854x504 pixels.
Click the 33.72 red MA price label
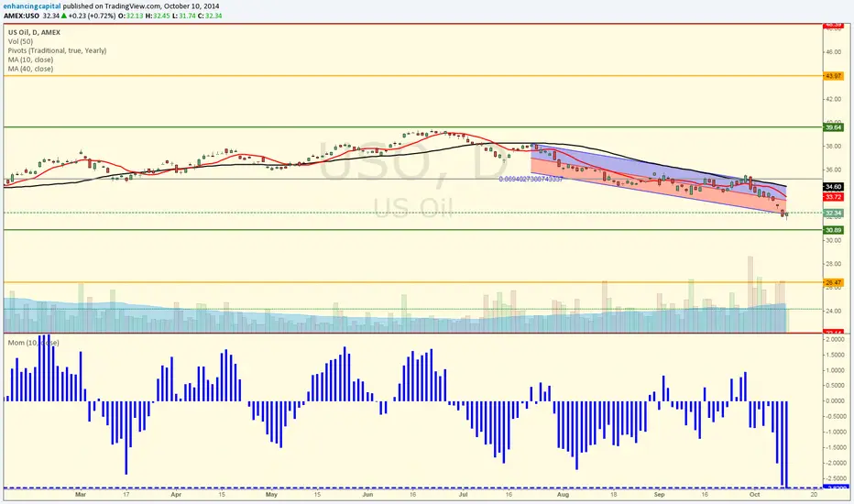833,197
